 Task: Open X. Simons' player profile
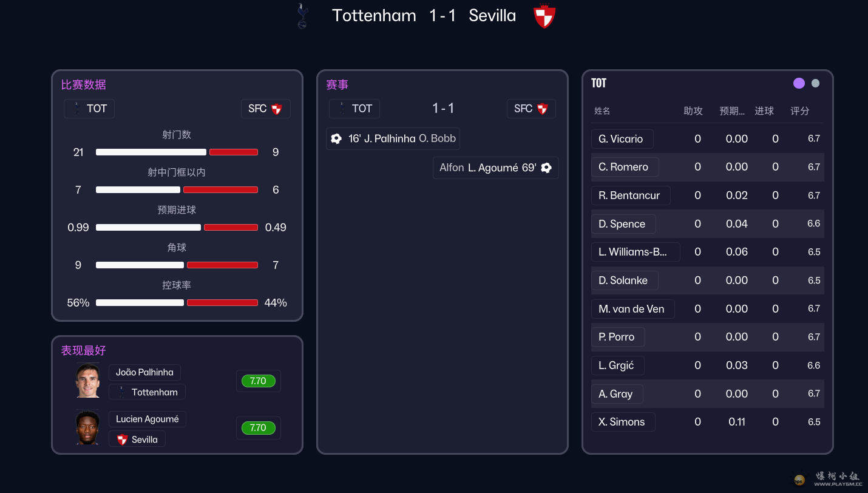(622, 422)
